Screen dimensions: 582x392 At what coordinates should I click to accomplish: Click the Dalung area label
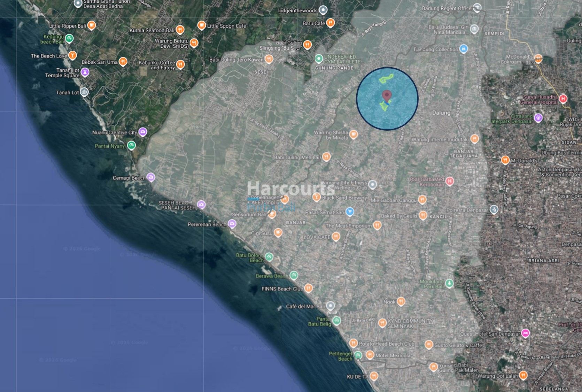[x=441, y=113]
